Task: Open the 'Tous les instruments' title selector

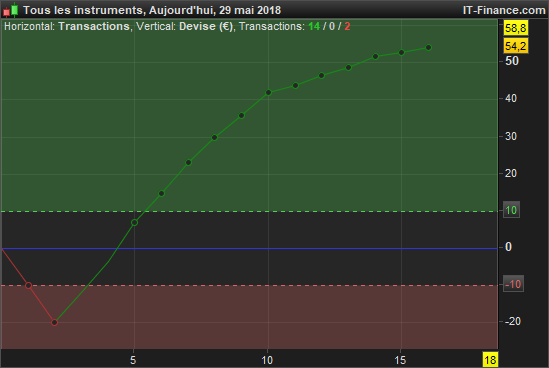Action: pos(83,10)
